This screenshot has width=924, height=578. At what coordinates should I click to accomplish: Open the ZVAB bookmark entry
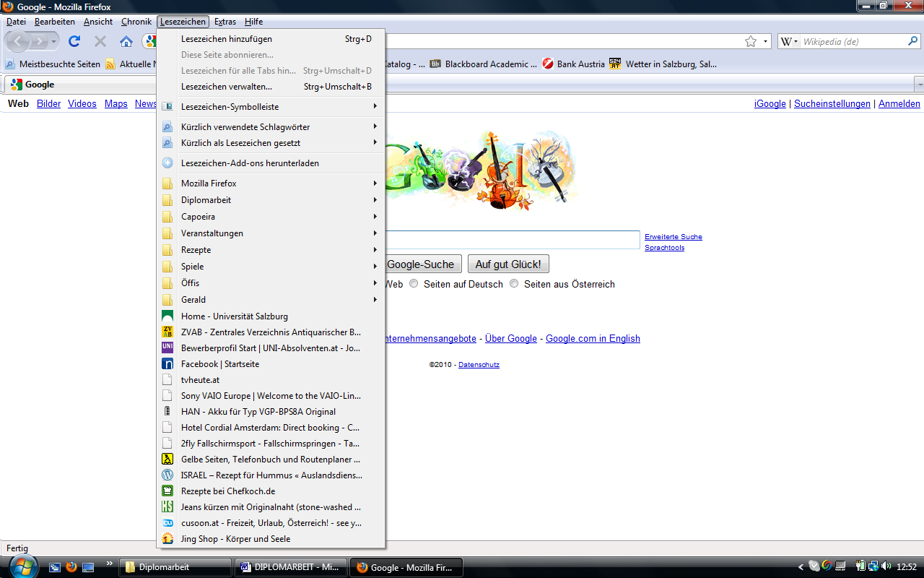tap(271, 332)
